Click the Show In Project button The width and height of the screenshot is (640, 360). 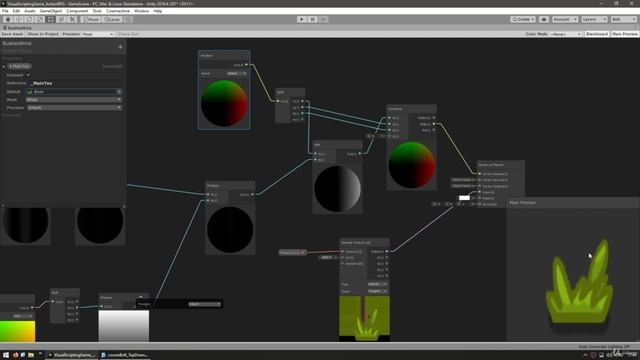click(x=43, y=34)
